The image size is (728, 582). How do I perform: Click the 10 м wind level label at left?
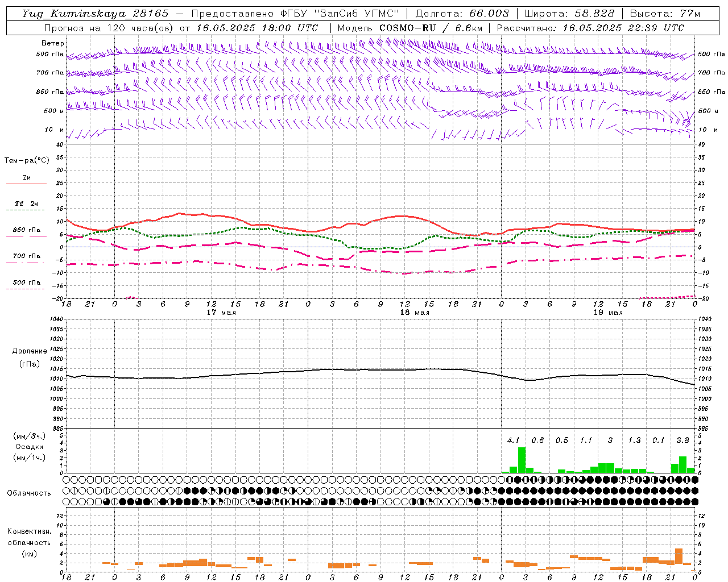(54, 130)
